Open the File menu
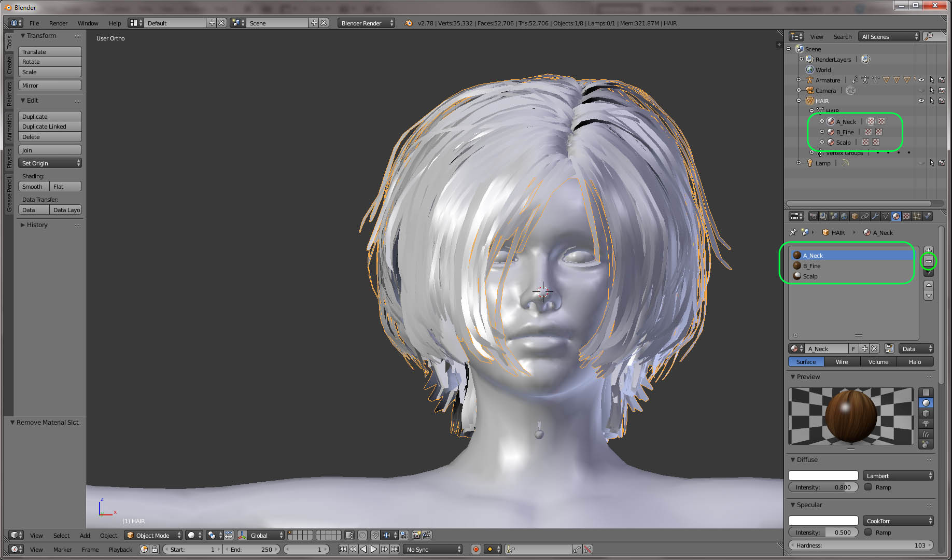Image resolution: width=952 pixels, height=560 pixels. click(34, 23)
